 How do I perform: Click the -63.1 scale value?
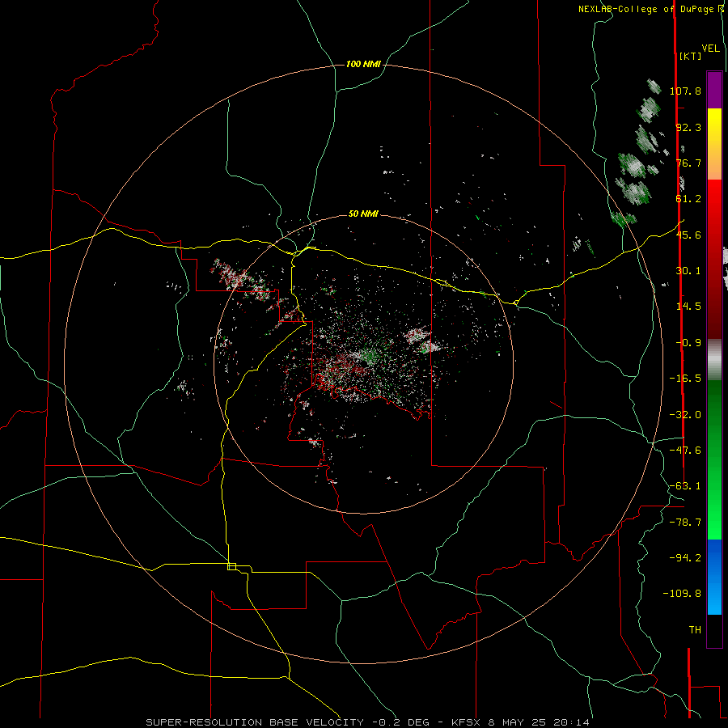(x=685, y=486)
